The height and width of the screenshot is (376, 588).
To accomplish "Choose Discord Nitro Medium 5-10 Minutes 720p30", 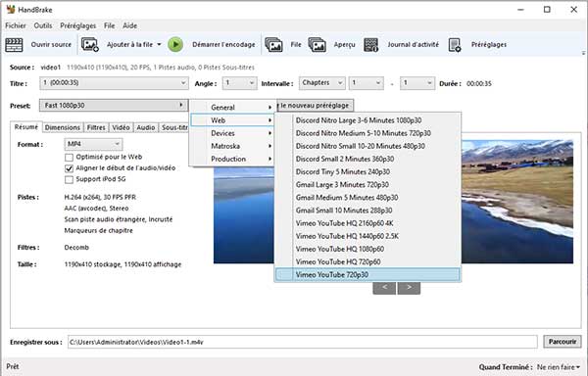I will point(367,133).
